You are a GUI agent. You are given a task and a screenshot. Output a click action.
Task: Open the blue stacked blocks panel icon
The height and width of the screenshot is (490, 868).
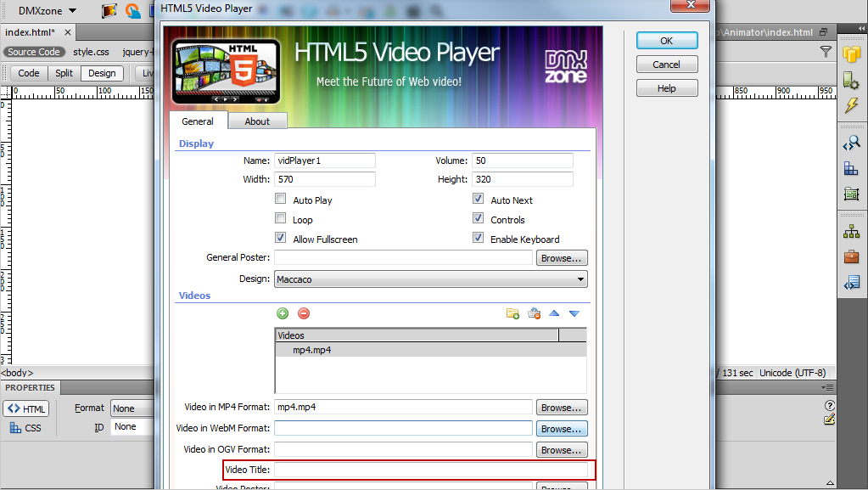coord(851,168)
